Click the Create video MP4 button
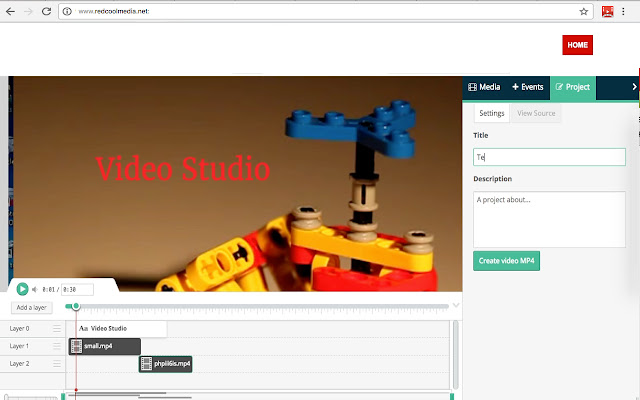640x400 pixels. tap(507, 261)
